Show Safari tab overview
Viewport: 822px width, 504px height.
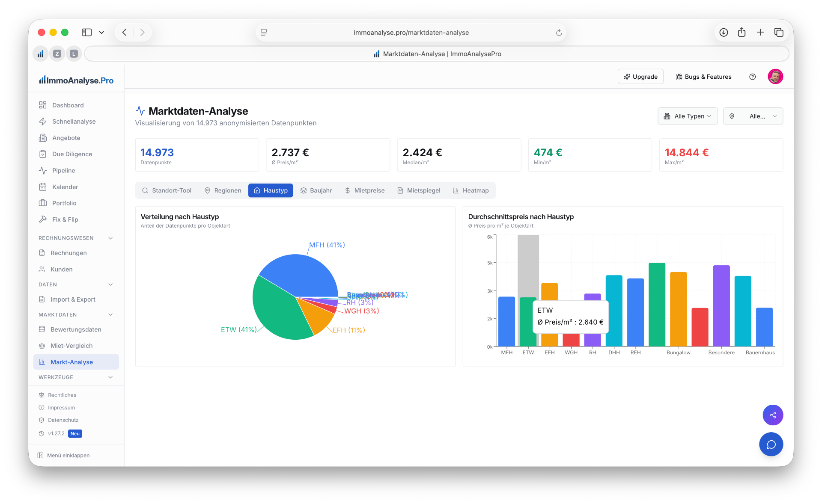click(x=779, y=33)
